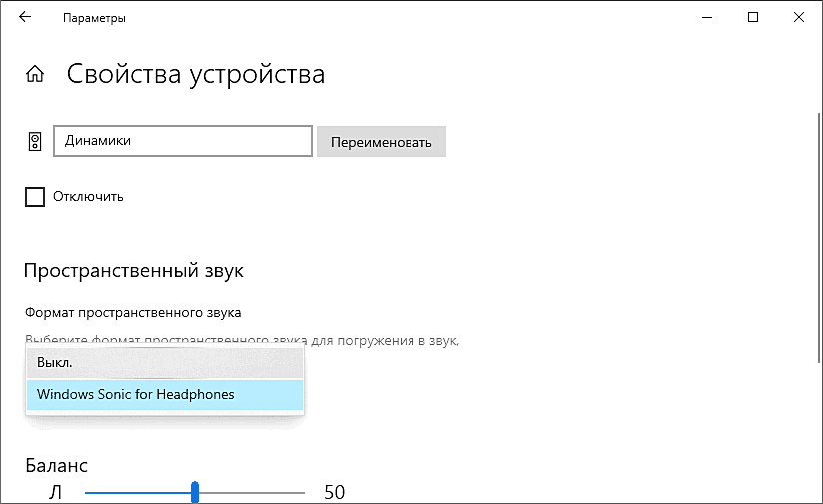Click the Отключить checkbox label

pyautogui.click(x=89, y=196)
